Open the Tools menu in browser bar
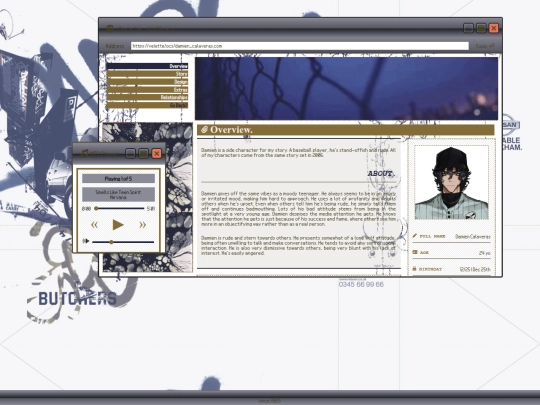Image resolution: width=540 pixels, height=405 pixels. click(x=485, y=46)
